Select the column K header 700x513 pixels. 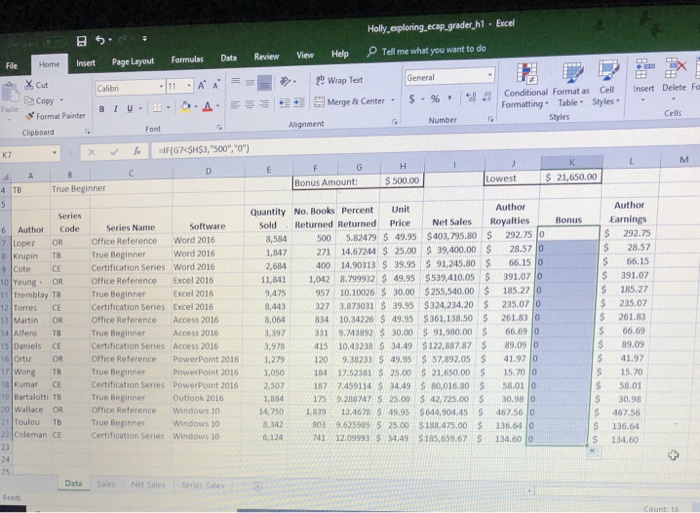(571, 162)
